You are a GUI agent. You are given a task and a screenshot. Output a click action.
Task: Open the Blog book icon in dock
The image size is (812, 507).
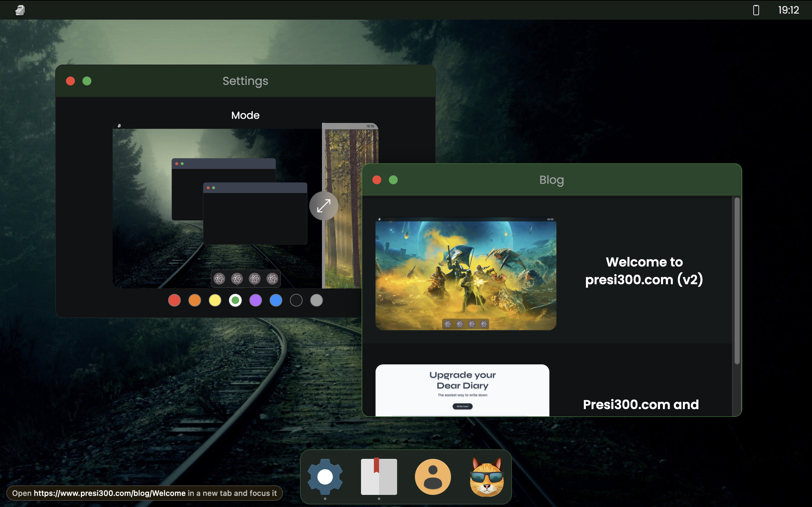click(x=379, y=477)
